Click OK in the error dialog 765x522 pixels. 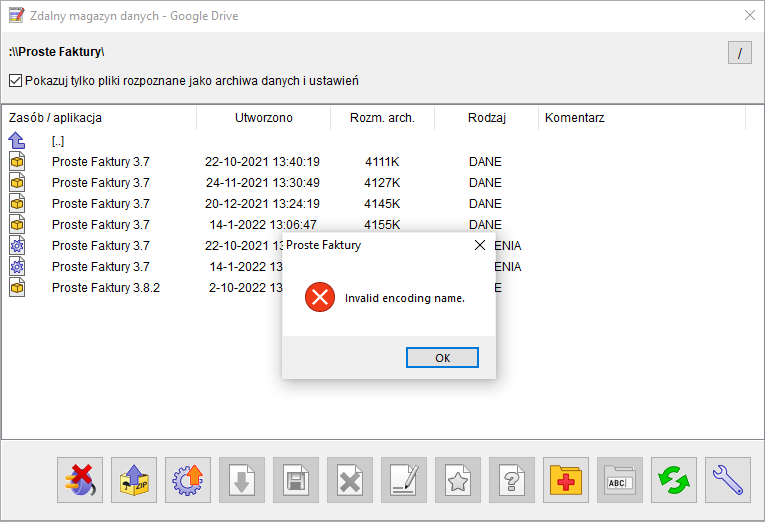tap(443, 358)
